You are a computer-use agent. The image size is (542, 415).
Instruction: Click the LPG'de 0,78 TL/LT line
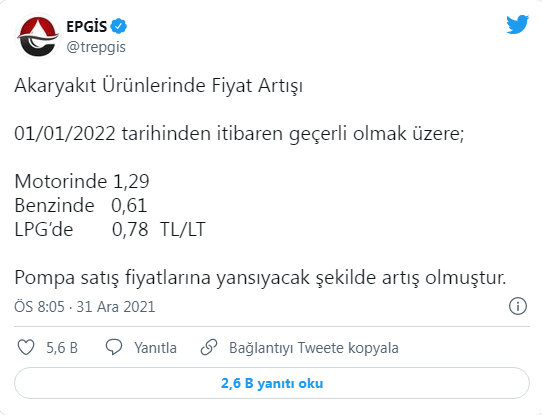click(110, 229)
